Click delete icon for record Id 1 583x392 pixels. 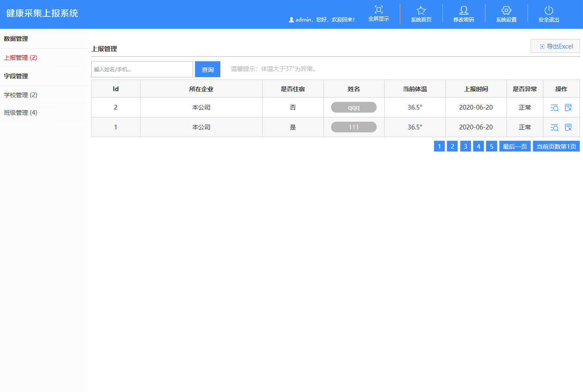click(x=568, y=127)
